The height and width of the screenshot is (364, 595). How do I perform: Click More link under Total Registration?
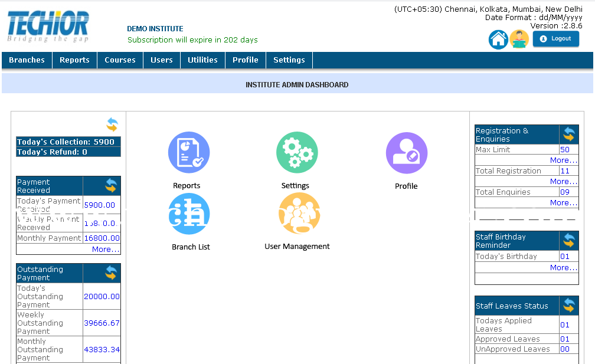coord(564,181)
